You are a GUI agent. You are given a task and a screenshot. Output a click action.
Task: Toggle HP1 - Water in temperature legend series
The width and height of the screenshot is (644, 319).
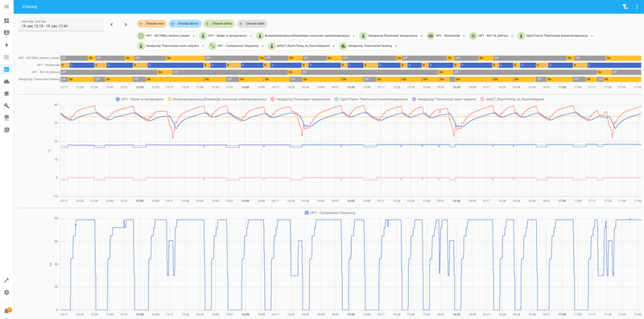click(138, 99)
